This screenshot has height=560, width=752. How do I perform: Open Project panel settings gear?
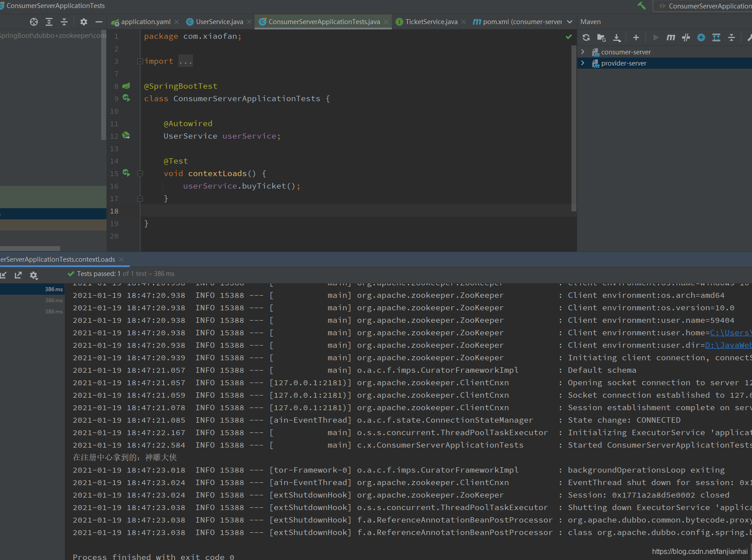click(83, 22)
